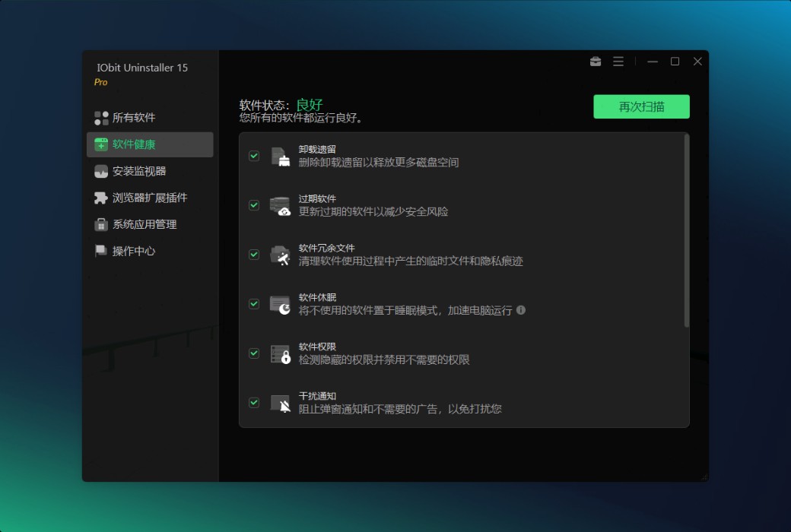Viewport: 791px width, 532px height.
Task: Click the 系统应用管理 store bag icon
Action: pos(101,224)
